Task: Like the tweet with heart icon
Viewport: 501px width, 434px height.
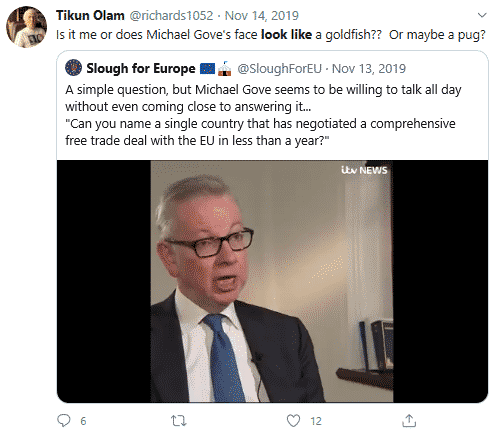Action: tap(293, 421)
